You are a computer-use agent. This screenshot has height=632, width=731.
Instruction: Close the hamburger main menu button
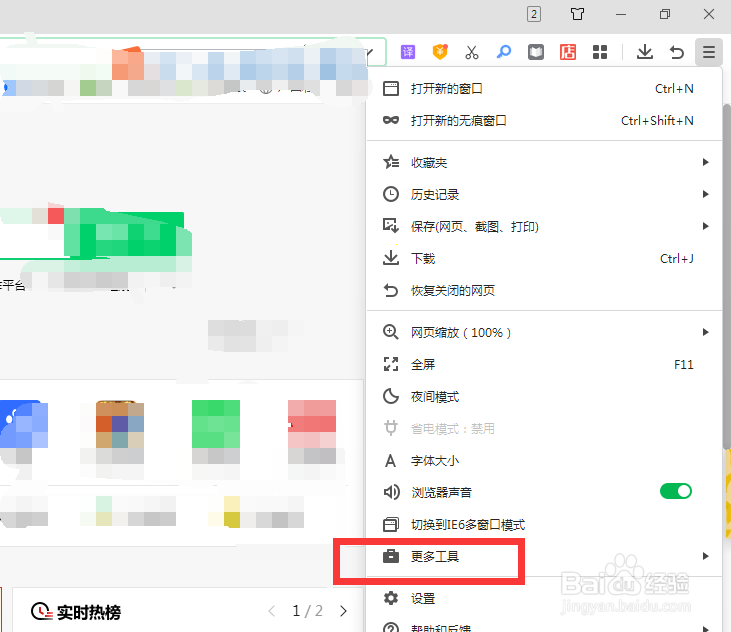[709, 52]
